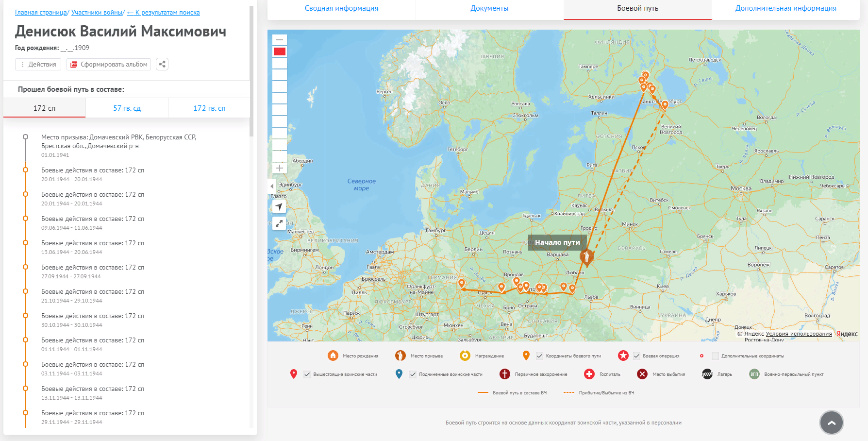Enable Дополнительные координаты checkbox
Image resolution: width=868 pixels, height=441 pixels.
coord(715,356)
